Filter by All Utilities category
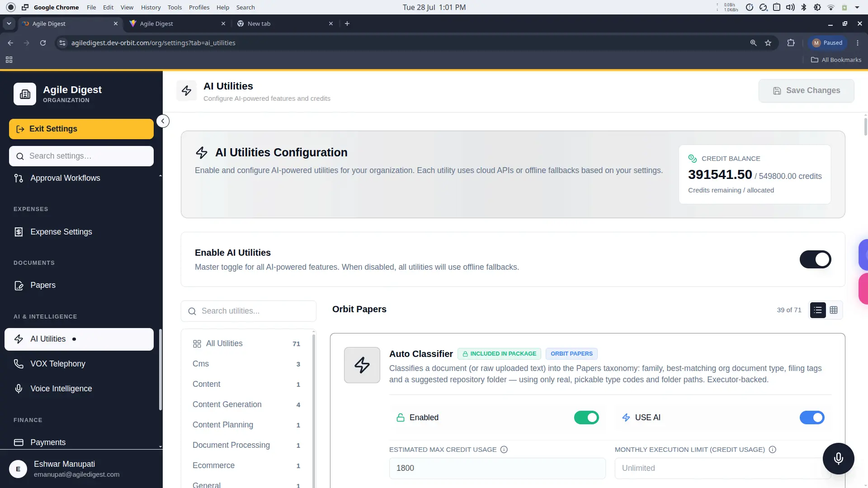868x488 pixels. click(246, 343)
